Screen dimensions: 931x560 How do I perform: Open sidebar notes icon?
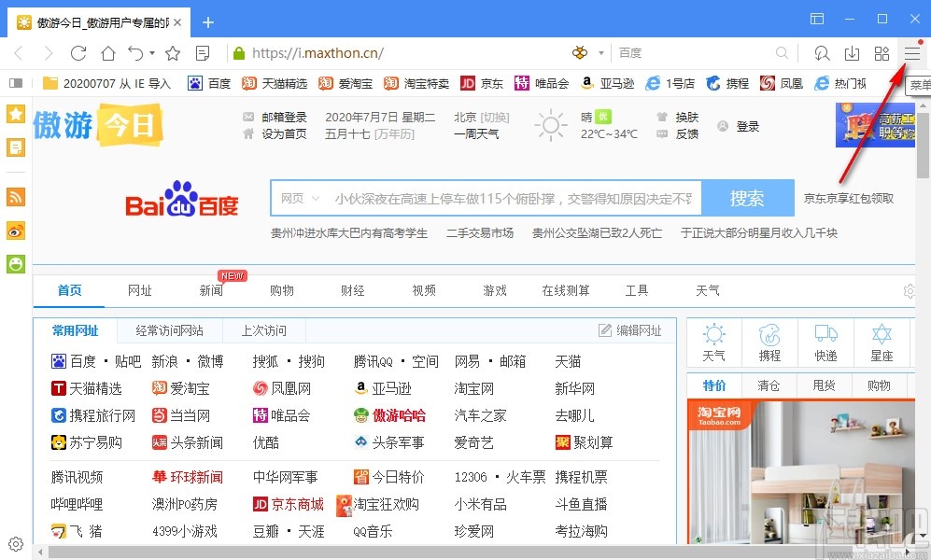coord(16,147)
